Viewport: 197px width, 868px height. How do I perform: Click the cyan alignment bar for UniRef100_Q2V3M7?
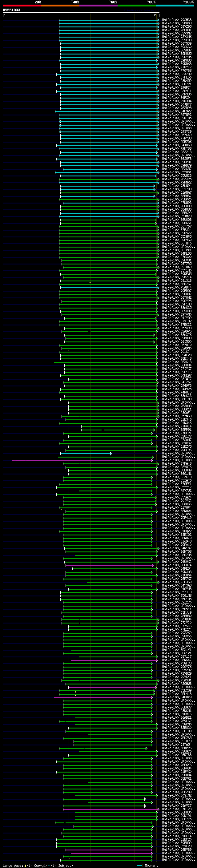(109, 33)
